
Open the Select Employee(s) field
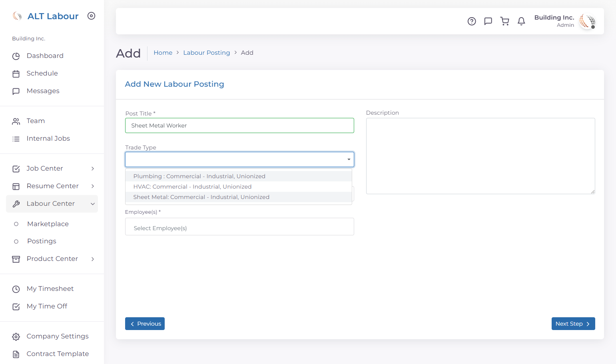(x=239, y=227)
